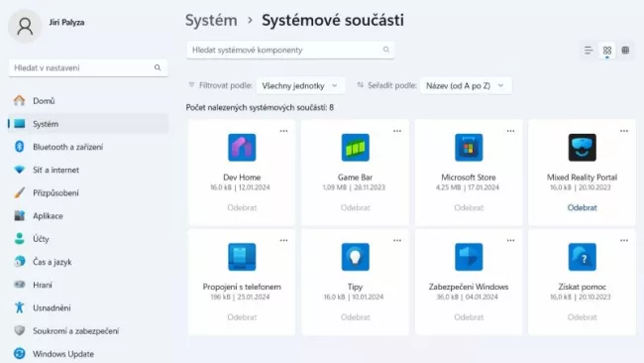This screenshot has height=363, width=644.
Task: Open Aplikace settings
Action: coord(88,216)
